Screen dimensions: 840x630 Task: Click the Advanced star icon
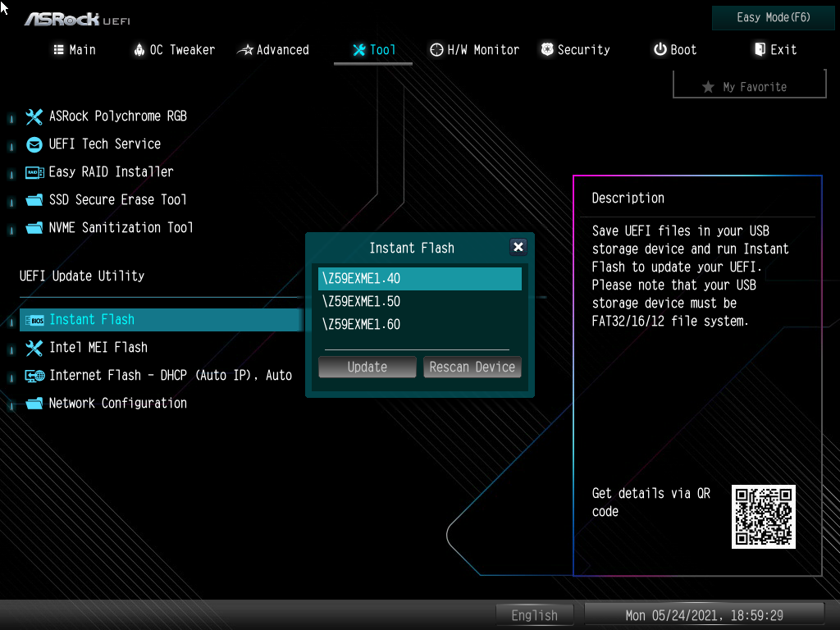(245, 50)
